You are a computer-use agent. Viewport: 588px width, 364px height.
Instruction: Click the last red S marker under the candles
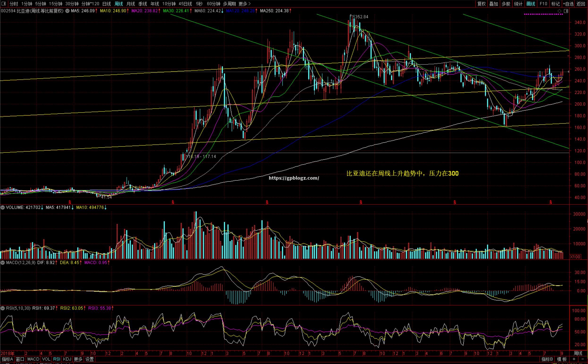(x=551, y=202)
